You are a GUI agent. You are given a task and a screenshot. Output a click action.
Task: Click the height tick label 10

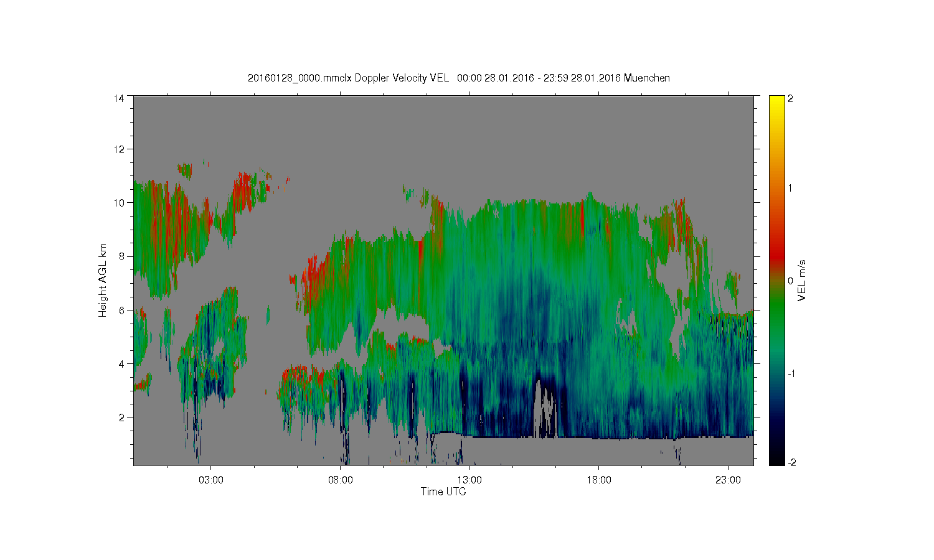[x=118, y=203]
